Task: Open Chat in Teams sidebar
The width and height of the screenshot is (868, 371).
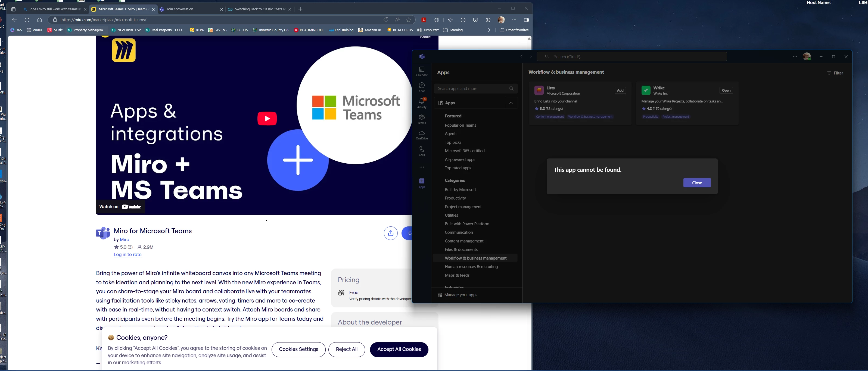Action: [422, 88]
